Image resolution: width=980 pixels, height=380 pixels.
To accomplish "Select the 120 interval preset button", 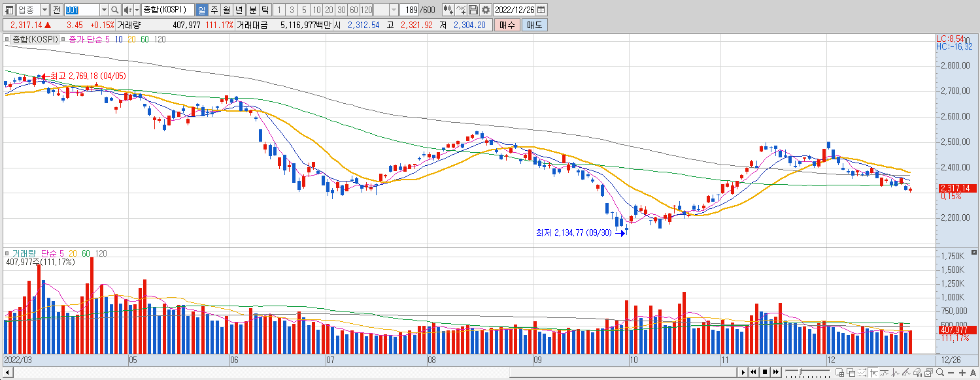I will [367, 10].
